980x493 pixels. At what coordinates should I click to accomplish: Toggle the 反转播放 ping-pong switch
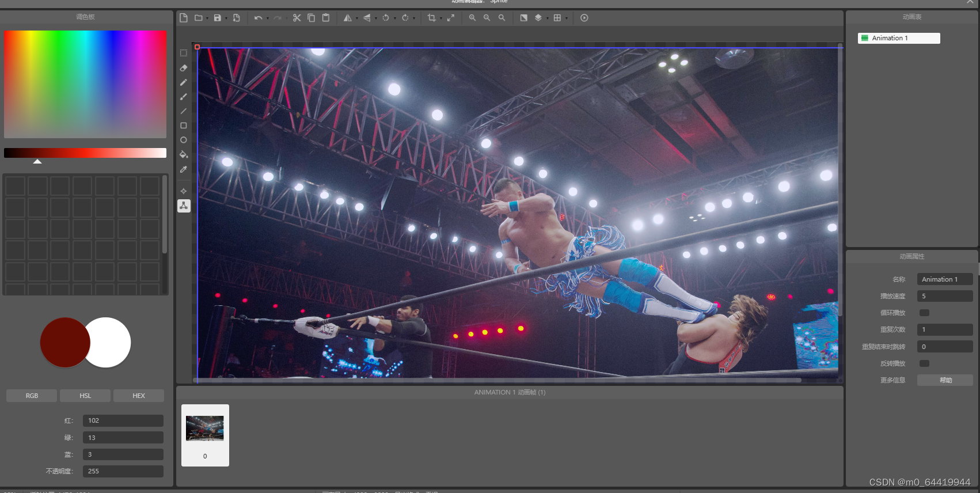click(x=924, y=363)
